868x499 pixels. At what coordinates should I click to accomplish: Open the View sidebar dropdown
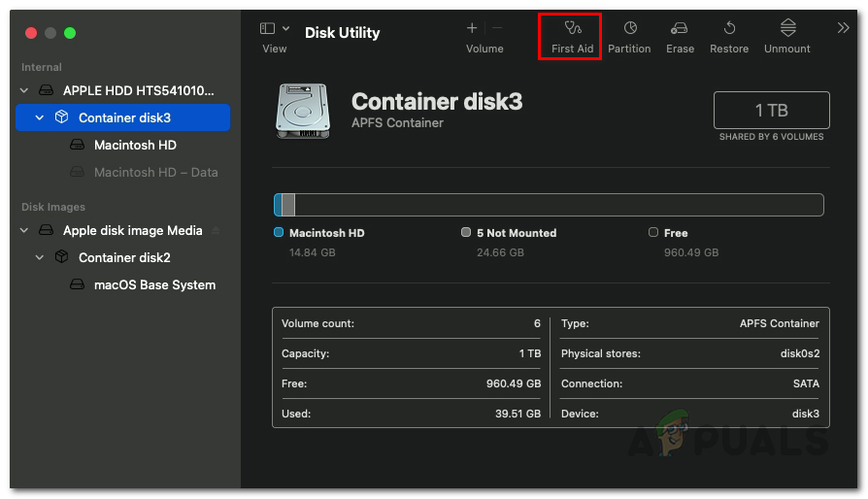coord(275,29)
